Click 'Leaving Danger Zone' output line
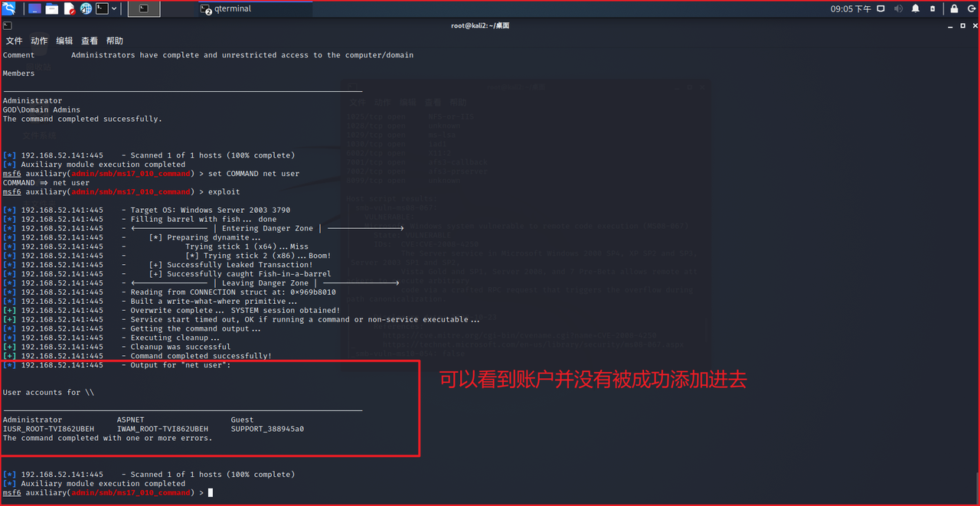Viewport: 980px width, 506px height. coord(265,283)
